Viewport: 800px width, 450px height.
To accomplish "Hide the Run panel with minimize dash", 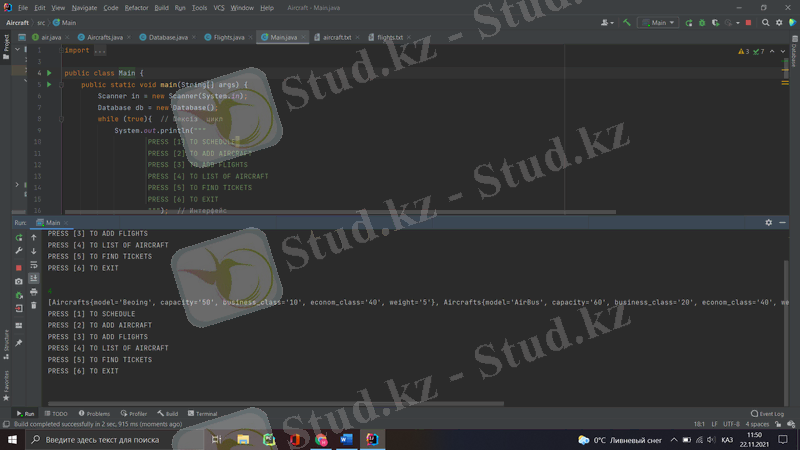I will pos(782,222).
